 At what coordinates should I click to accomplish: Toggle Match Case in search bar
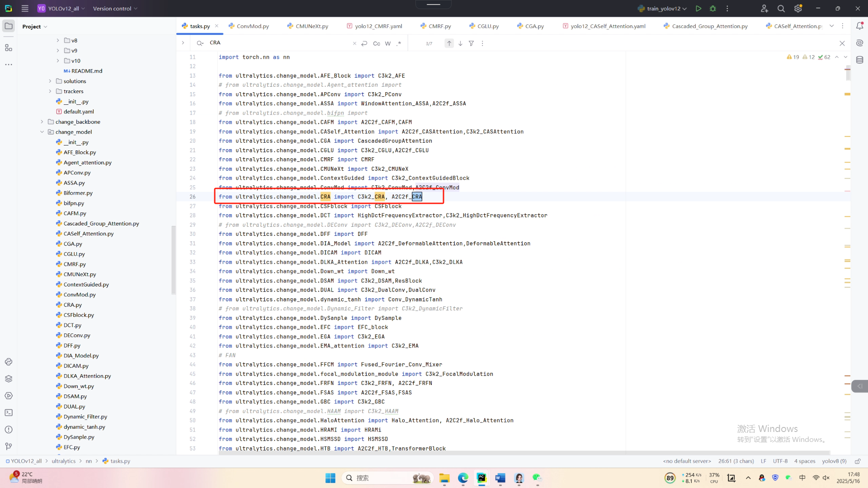pyautogui.click(x=376, y=43)
